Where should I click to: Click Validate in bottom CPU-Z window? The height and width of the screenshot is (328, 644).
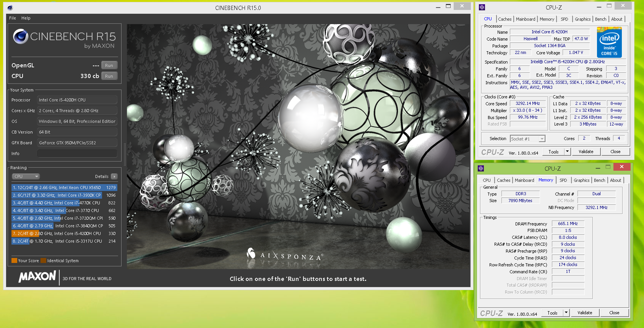point(585,313)
